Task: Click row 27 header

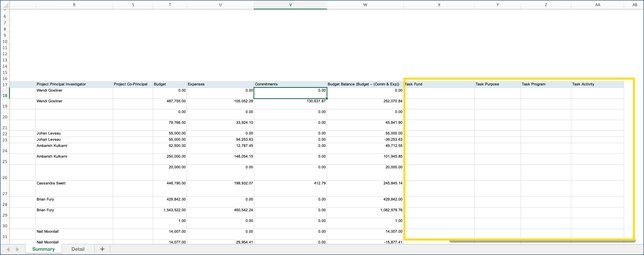Action: coord(5,189)
